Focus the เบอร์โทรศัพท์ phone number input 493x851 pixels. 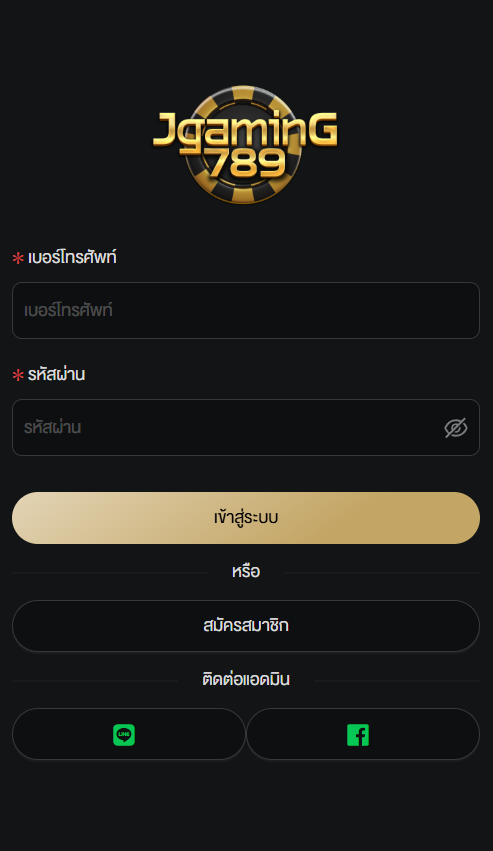246,310
